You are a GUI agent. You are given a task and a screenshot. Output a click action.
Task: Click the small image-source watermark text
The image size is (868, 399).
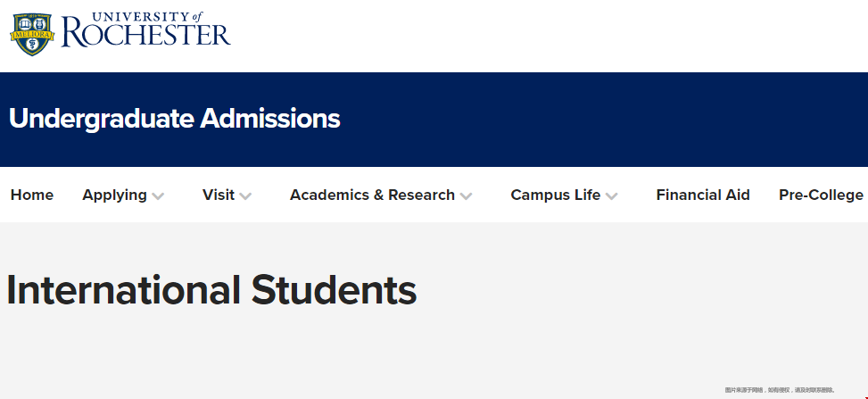[780, 390]
